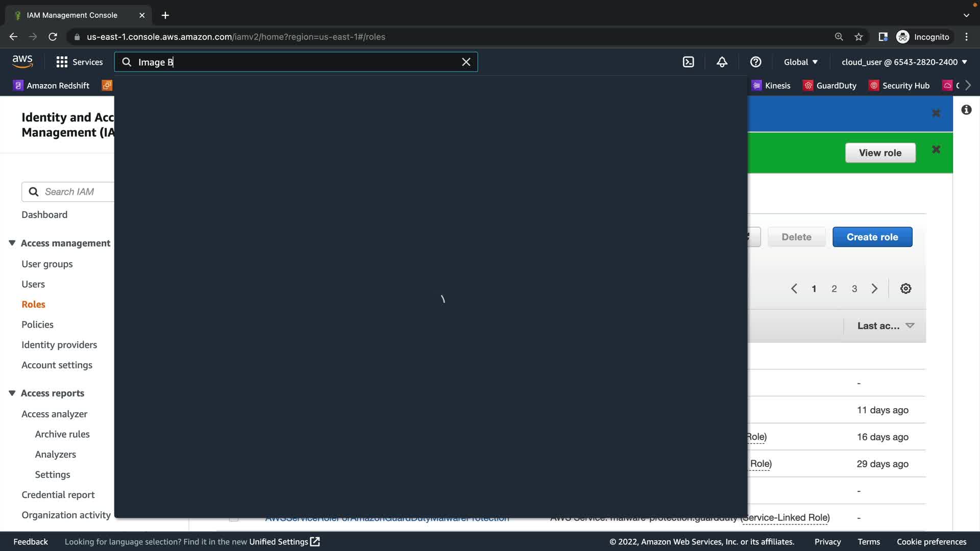Go to the Policies page

pyautogui.click(x=37, y=324)
